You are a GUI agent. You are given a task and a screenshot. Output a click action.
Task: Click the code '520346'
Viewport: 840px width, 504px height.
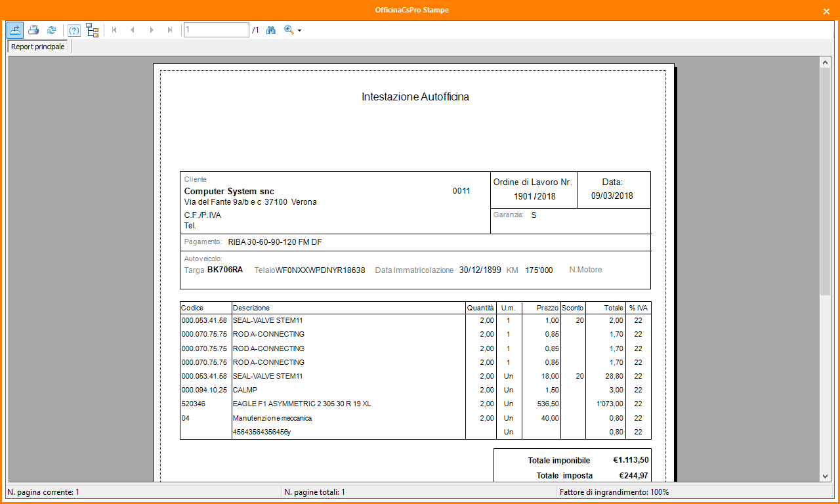tap(193, 404)
